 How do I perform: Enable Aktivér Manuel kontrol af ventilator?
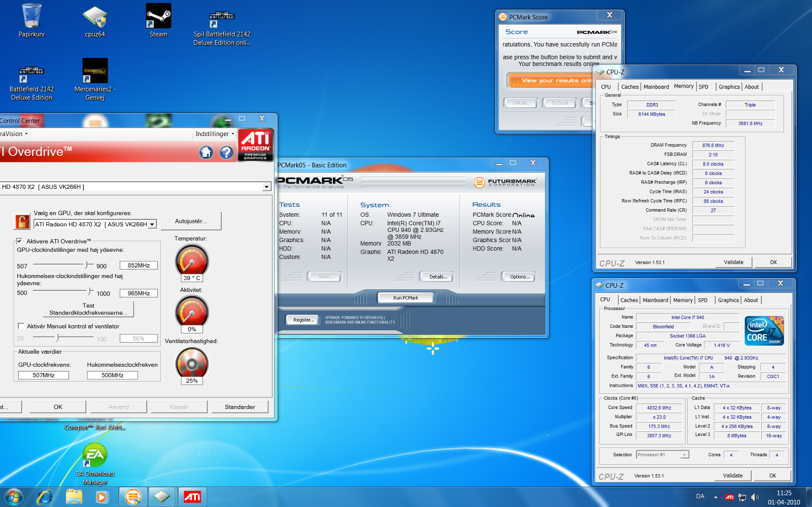[21, 326]
